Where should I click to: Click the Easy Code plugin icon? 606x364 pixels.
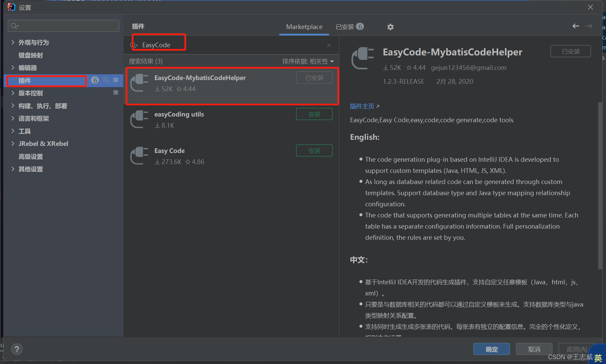click(139, 156)
